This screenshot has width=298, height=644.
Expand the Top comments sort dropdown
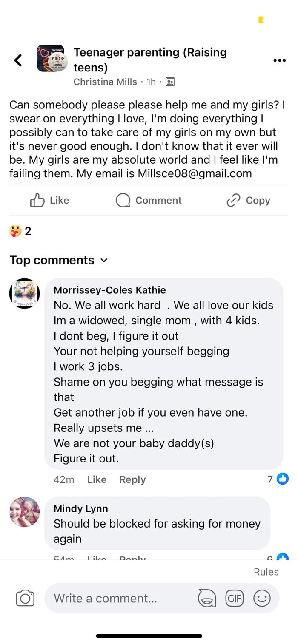click(104, 260)
